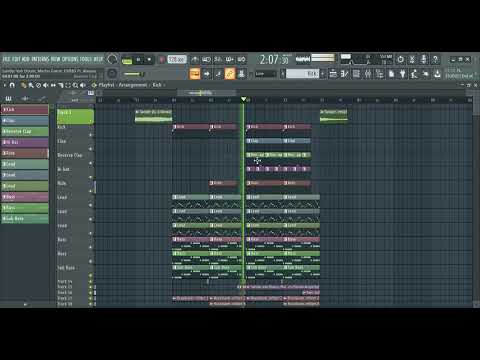The image size is (480, 360).
Task: Open the playlist options menu arrow
Action: coord(5,85)
